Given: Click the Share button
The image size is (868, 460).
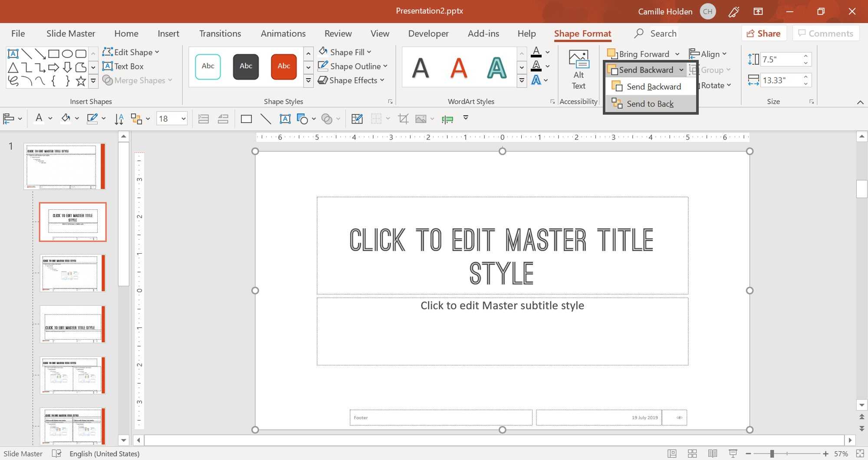Looking at the screenshot, I should 764,33.
